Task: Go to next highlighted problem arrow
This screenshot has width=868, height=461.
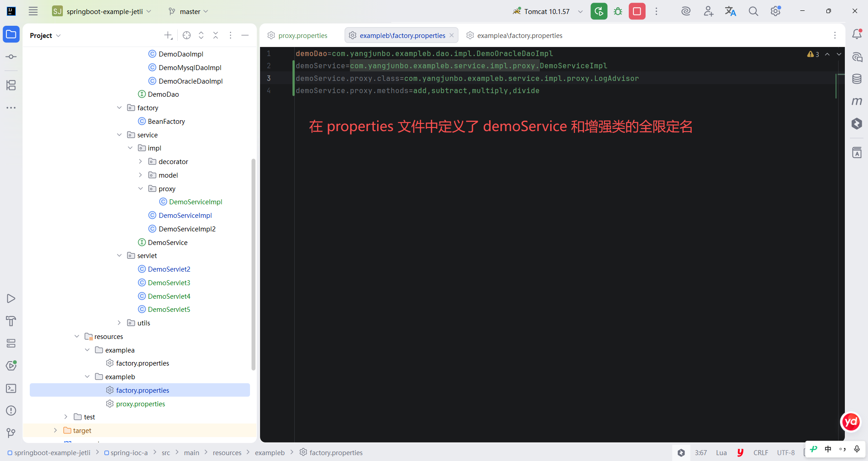Action: pos(839,54)
